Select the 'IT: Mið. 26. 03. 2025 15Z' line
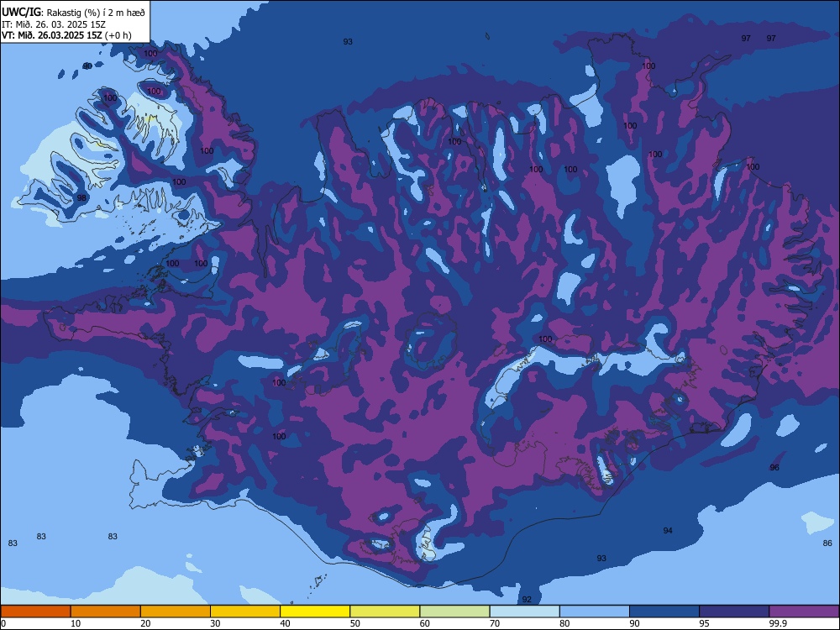This screenshot has height=630, width=840. pyautogui.click(x=54, y=24)
